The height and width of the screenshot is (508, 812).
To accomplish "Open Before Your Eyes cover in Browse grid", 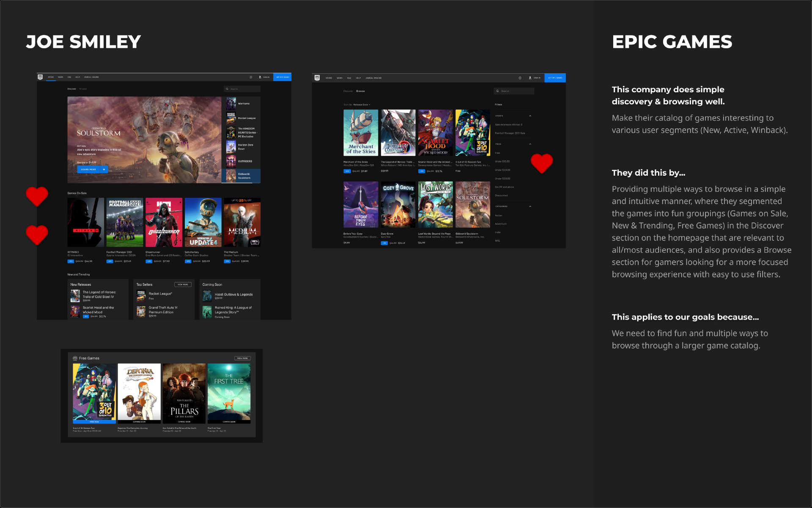I will click(x=361, y=205).
